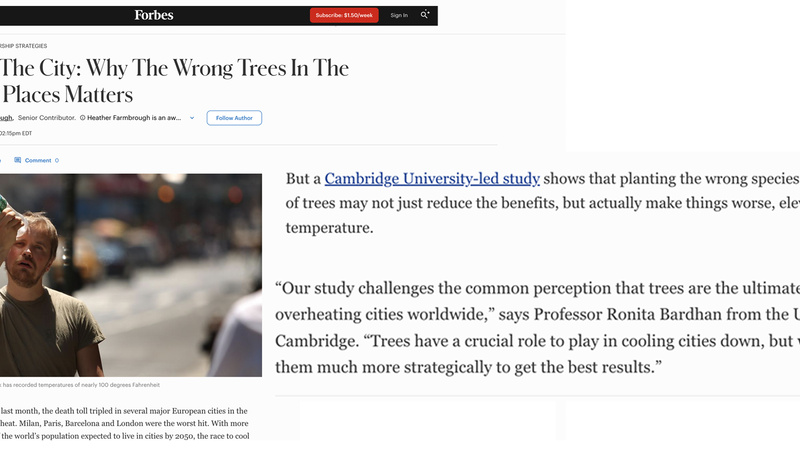Image resolution: width=800 pixels, height=450 pixels.
Task: Click the Leadership Strategies category label
Action: click(x=24, y=46)
